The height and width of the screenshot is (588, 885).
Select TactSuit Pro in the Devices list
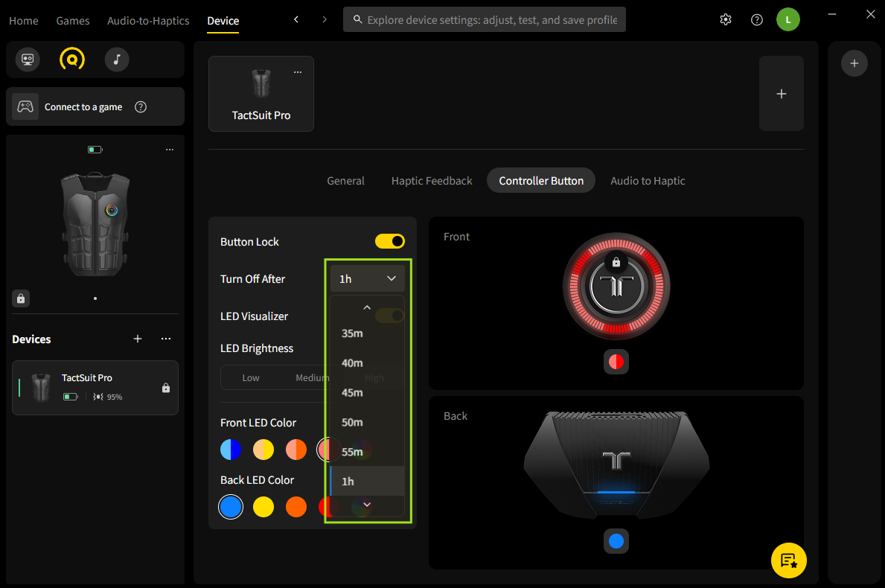click(x=95, y=388)
